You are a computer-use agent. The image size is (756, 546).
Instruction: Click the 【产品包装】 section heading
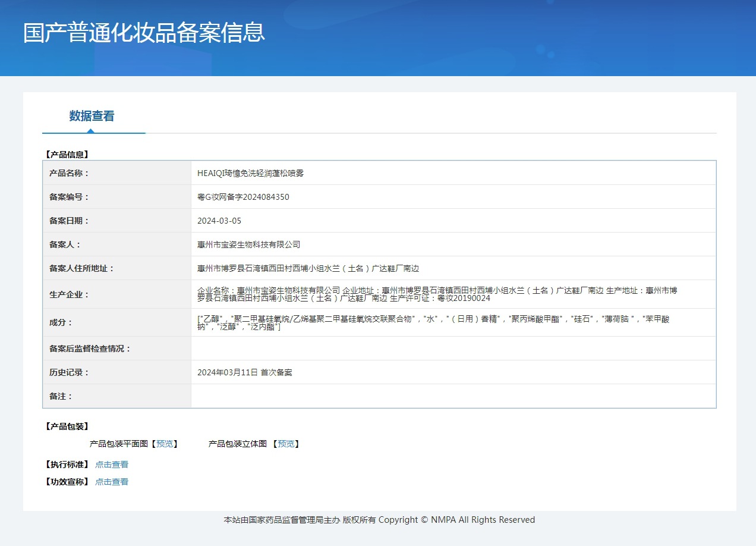[67, 426]
